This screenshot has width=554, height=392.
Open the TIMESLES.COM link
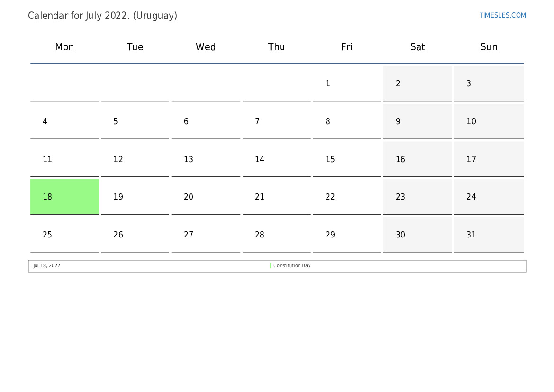[502, 15]
